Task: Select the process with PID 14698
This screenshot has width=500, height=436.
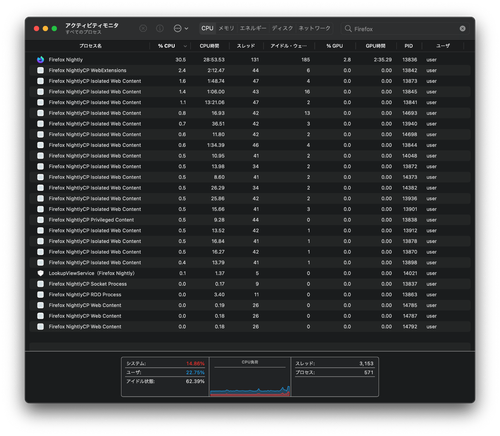Action: [x=250, y=134]
